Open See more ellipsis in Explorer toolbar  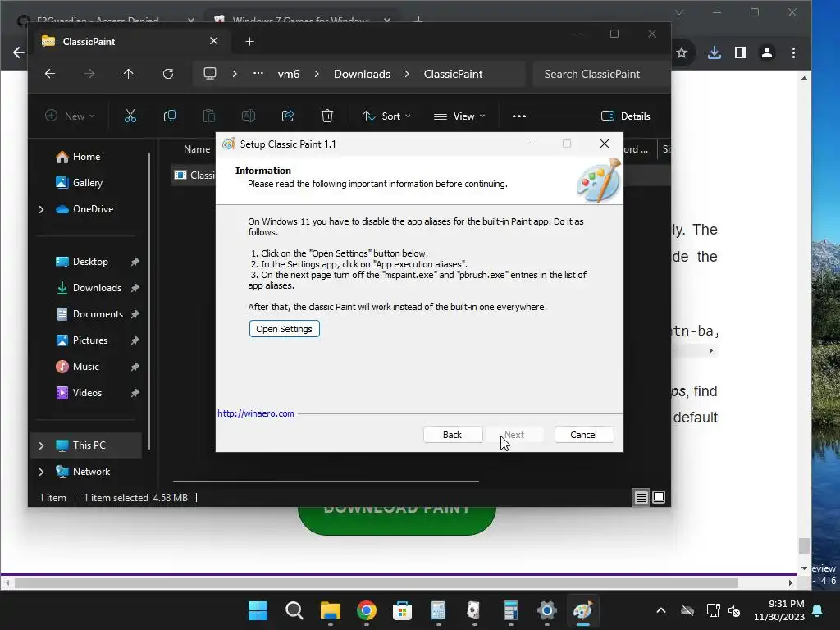518,116
